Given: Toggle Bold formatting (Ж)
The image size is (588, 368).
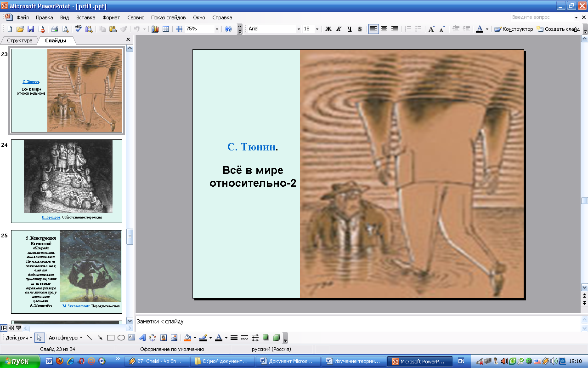Looking at the screenshot, I should 328,29.
